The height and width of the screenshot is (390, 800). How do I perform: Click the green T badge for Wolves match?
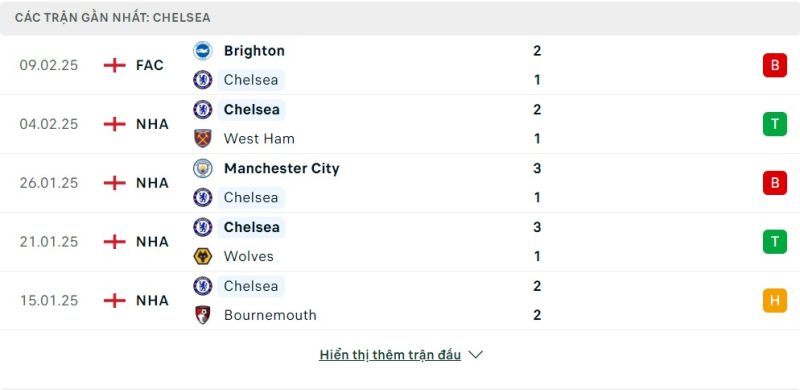(x=774, y=242)
